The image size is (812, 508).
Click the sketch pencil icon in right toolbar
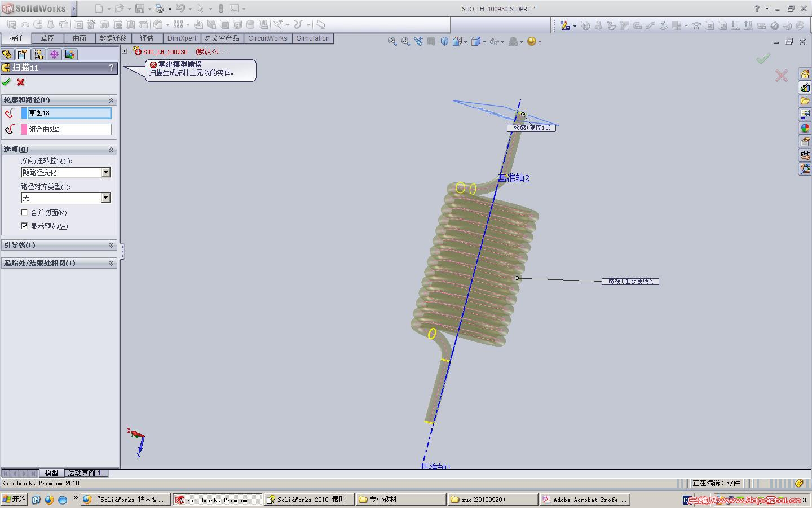(x=565, y=25)
